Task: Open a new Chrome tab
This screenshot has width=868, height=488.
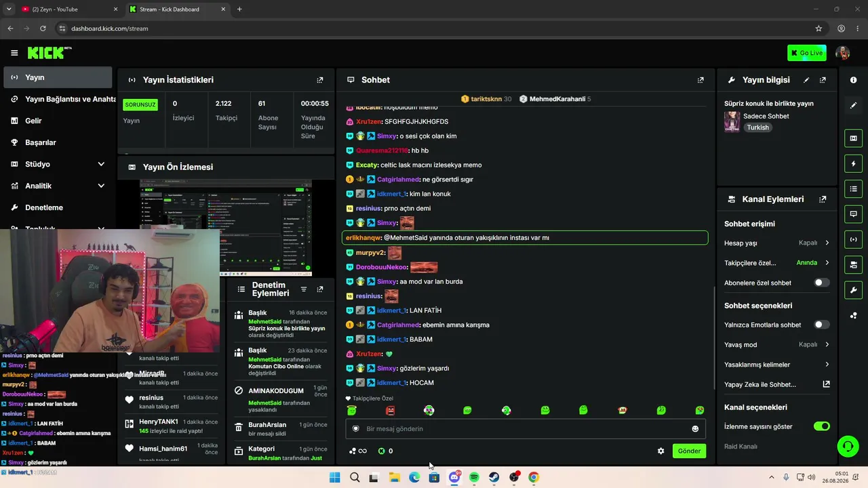Action: click(239, 9)
